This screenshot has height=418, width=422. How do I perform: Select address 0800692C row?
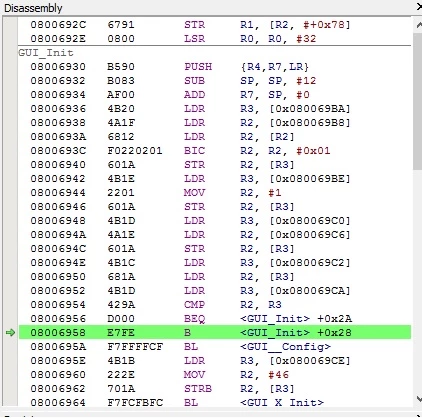[x=215, y=25]
